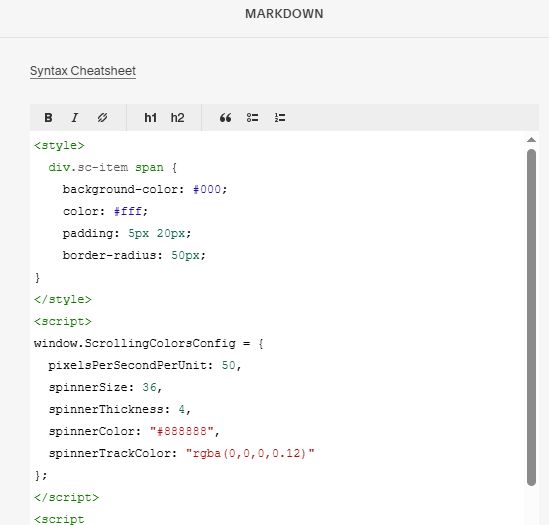Click the editor scroll-up arrow
Viewport: 549px width, 525px height.
tap(531, 140)
